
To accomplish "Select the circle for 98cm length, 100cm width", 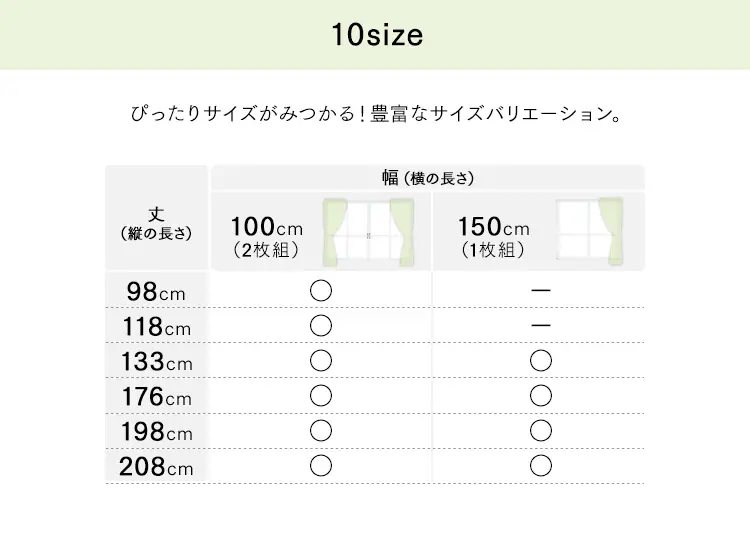I will 321,291.
